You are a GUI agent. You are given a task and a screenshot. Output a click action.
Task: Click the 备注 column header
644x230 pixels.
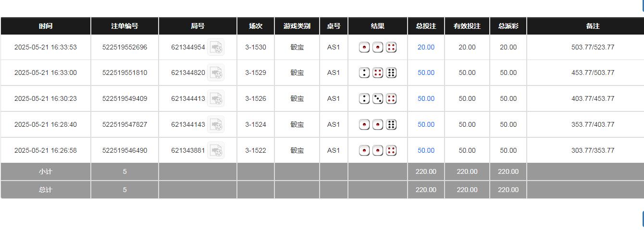[x=593, y=26]
